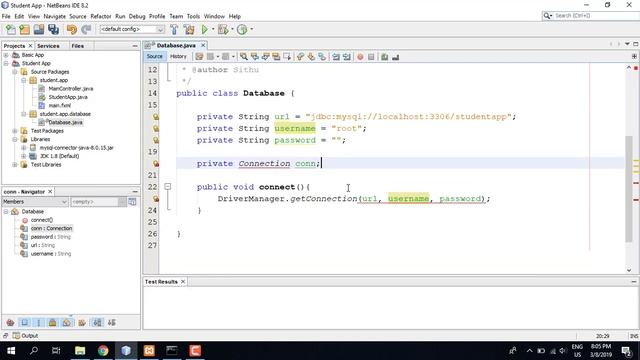This screenshot has height=360, width=640.
Task: Collapse the Libraries node
Action: 15,139
